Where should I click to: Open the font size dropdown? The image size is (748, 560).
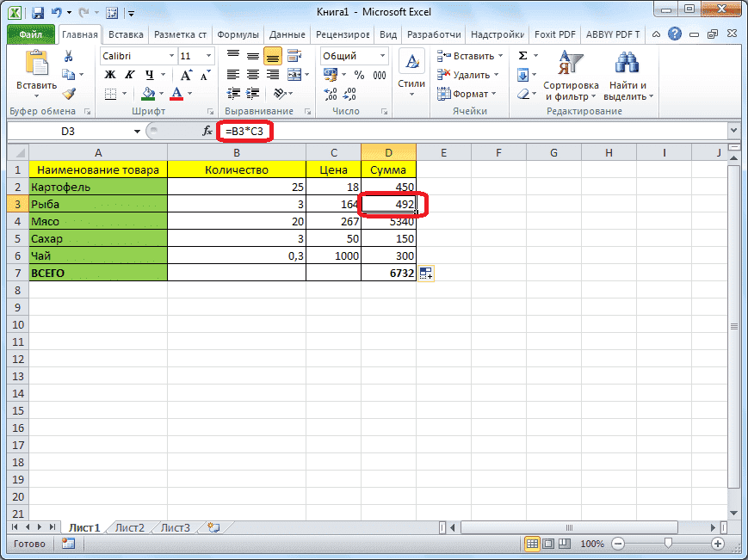tap(209, 55)
